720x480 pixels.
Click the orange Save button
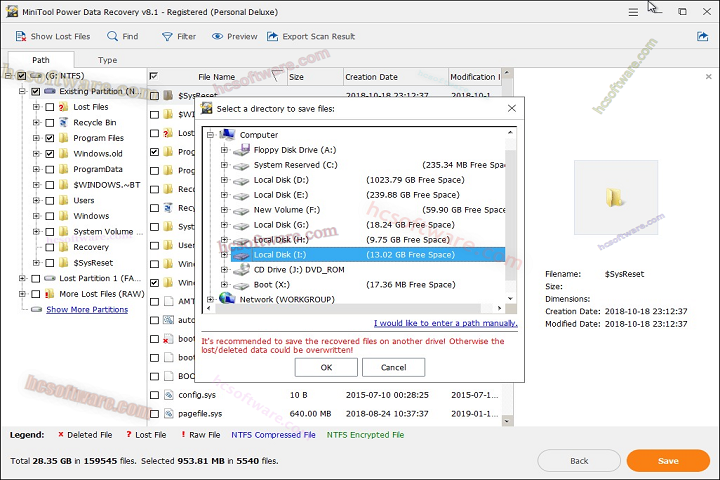pos(668,461)
